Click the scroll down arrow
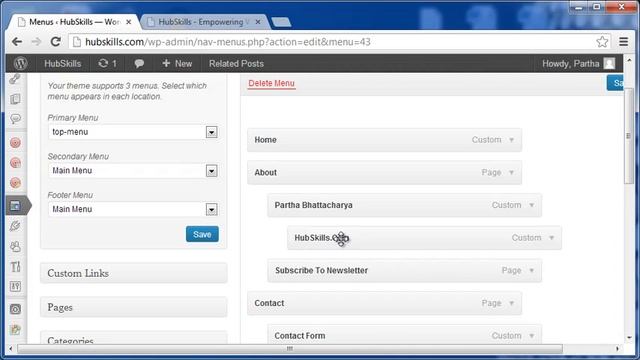Viewport: 640px width, 360px height. [629, 338]
